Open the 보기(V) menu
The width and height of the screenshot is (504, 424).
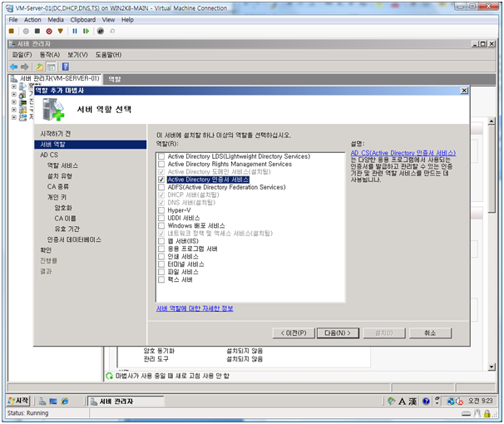tap(77, 55)
